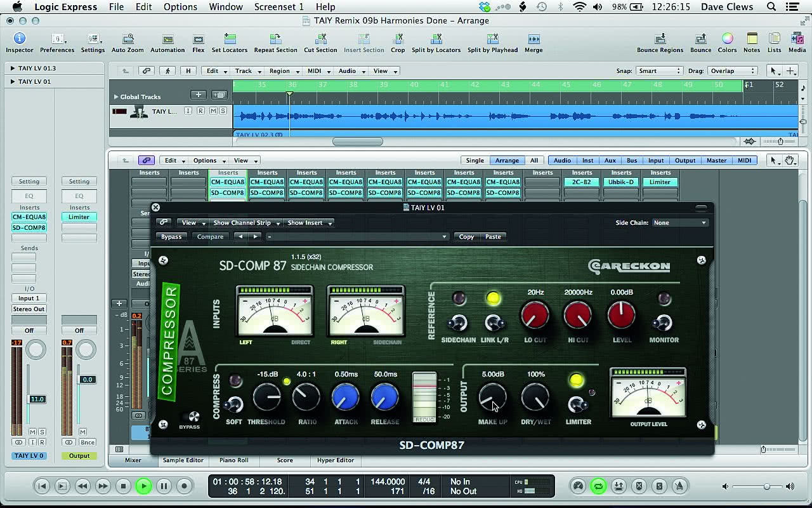Expand Global Tracks disclosure triangle
The width and height of the screenshot is (812, 508).
pos(115,97)
